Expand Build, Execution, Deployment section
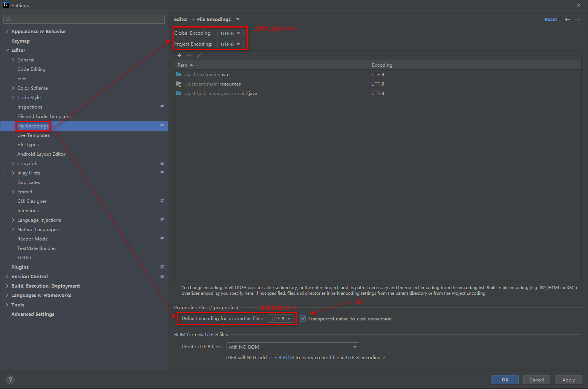The image size is (588, 389). click(7, 286)
